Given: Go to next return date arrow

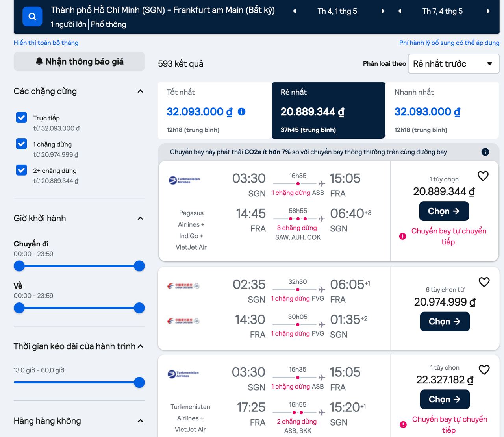Looking at the screenshot, I should (488, 11).
